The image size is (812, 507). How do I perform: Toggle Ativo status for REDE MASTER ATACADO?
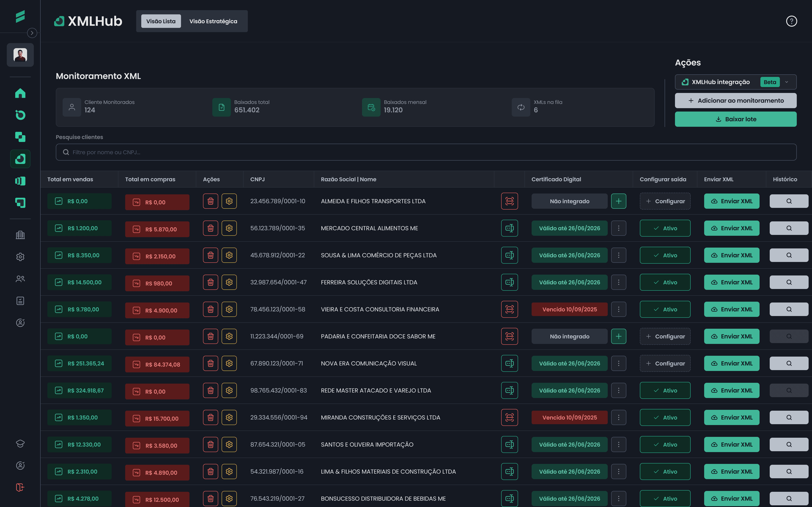click(665, 390)
